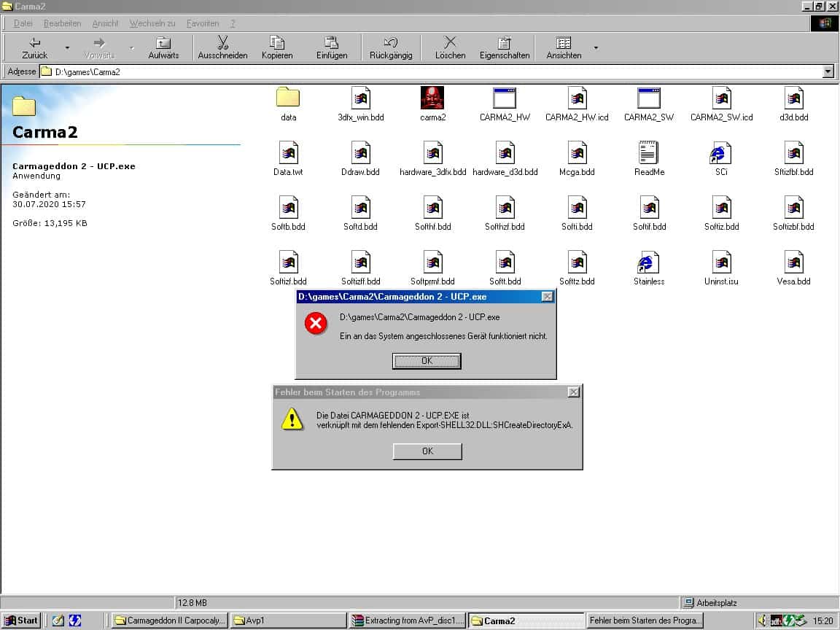Open the Datei menu
840x630 pixels.
(23, 23)
